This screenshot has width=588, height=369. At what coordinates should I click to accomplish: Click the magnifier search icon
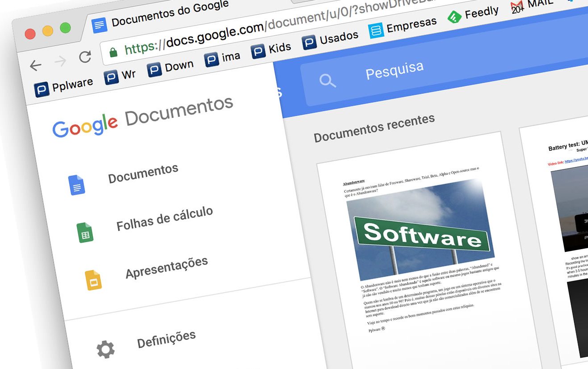[328, 81]
